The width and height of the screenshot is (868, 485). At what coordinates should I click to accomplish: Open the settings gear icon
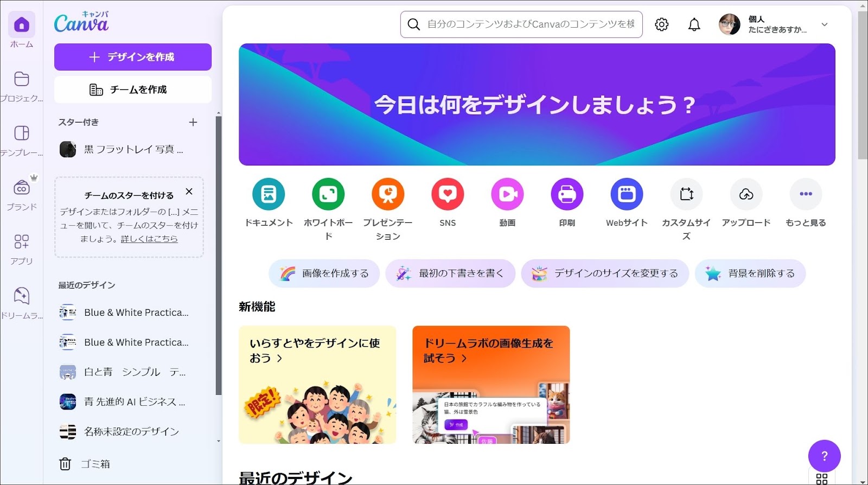[x=661, y=24]
